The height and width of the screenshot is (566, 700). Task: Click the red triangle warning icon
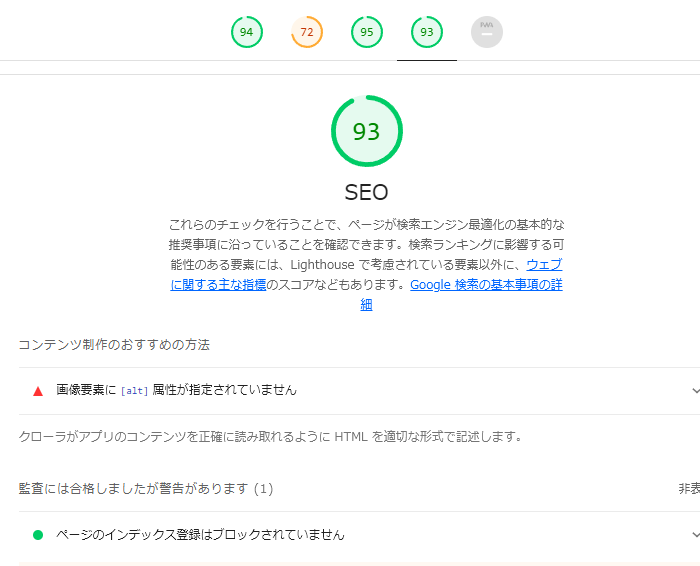[x=38, y=391]
